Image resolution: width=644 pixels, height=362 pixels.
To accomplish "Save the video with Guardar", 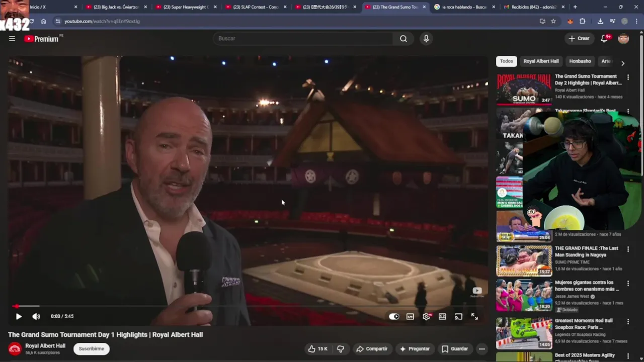I will [x=455, y=348].
